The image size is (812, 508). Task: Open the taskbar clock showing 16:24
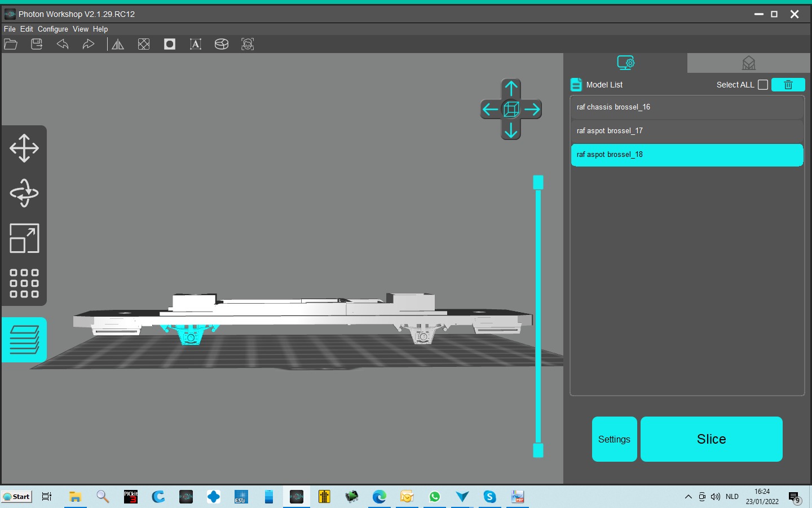pos(762,497)
